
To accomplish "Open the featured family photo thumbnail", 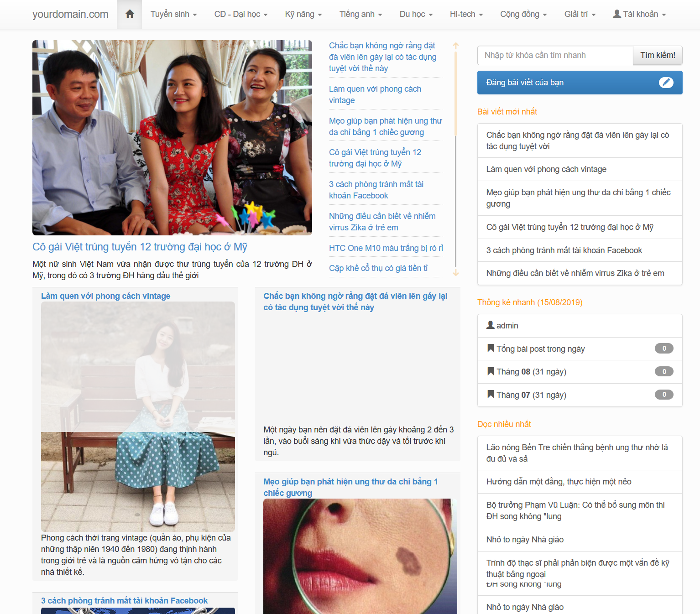I will click(172, 138).
